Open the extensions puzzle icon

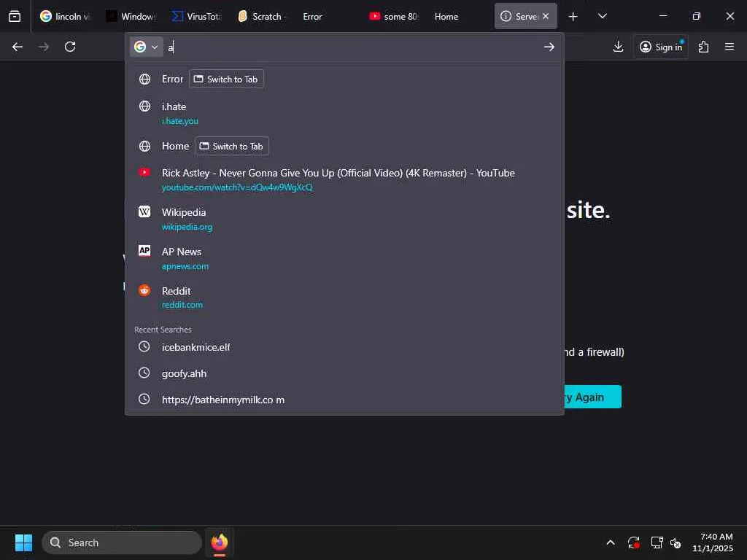[x=703, y=47]
